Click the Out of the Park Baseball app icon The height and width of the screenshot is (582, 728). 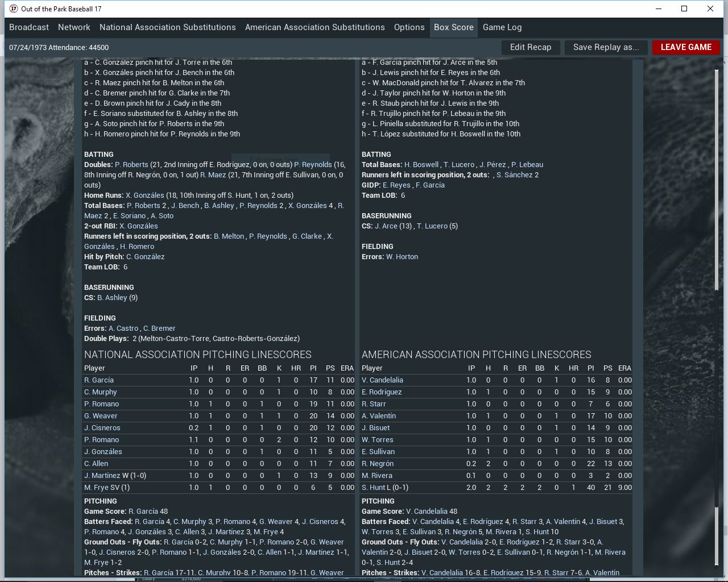pos(14,9)
